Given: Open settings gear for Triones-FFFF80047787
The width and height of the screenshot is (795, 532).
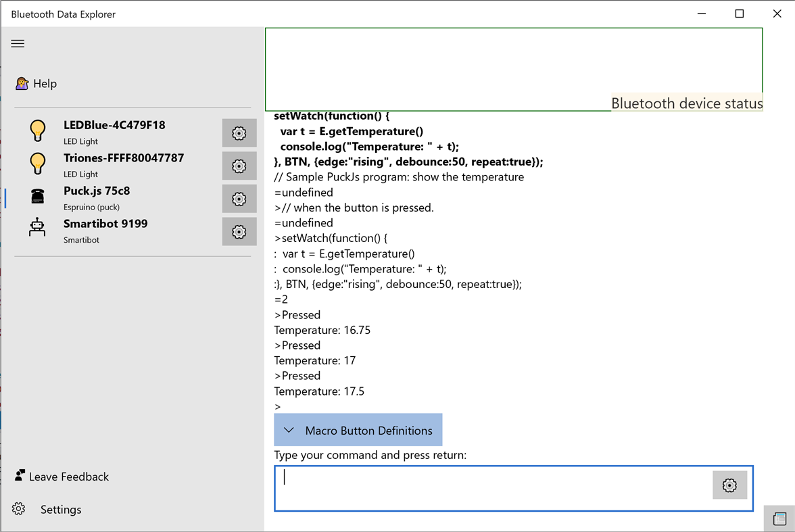Looking at the screenshot, I should click(x=239, y=166).
